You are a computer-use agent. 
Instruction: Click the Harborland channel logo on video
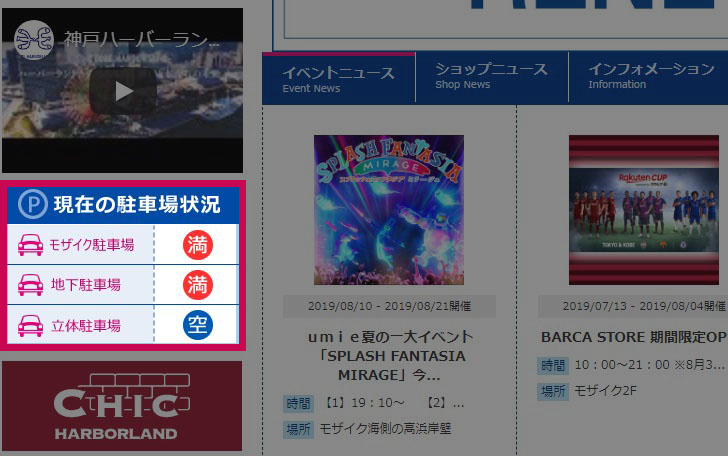33,40
